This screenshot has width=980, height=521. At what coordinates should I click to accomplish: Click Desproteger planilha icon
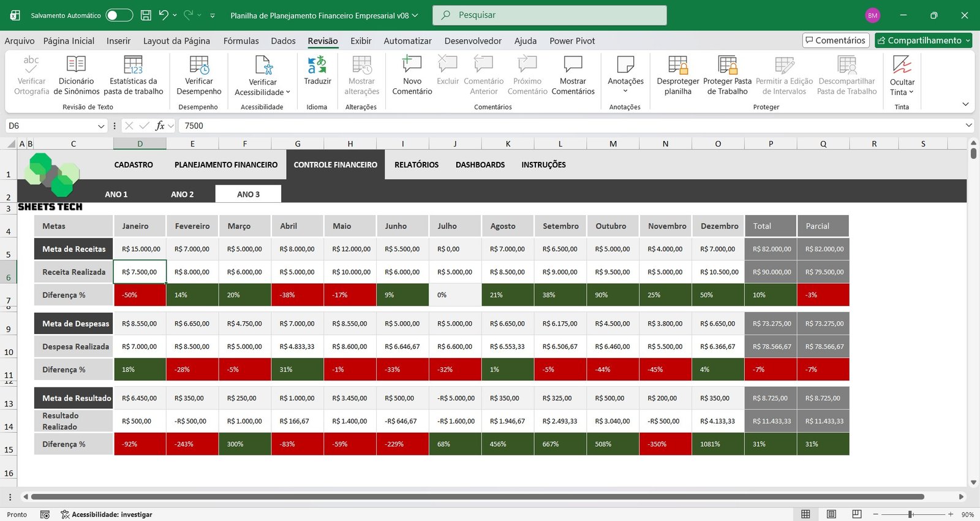(677, 65)
